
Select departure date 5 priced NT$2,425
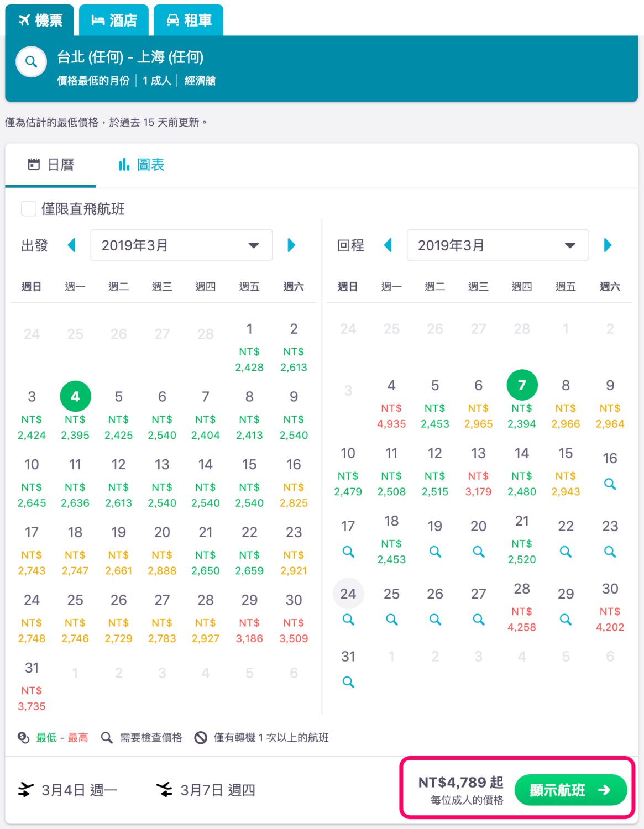coord(118,415)
